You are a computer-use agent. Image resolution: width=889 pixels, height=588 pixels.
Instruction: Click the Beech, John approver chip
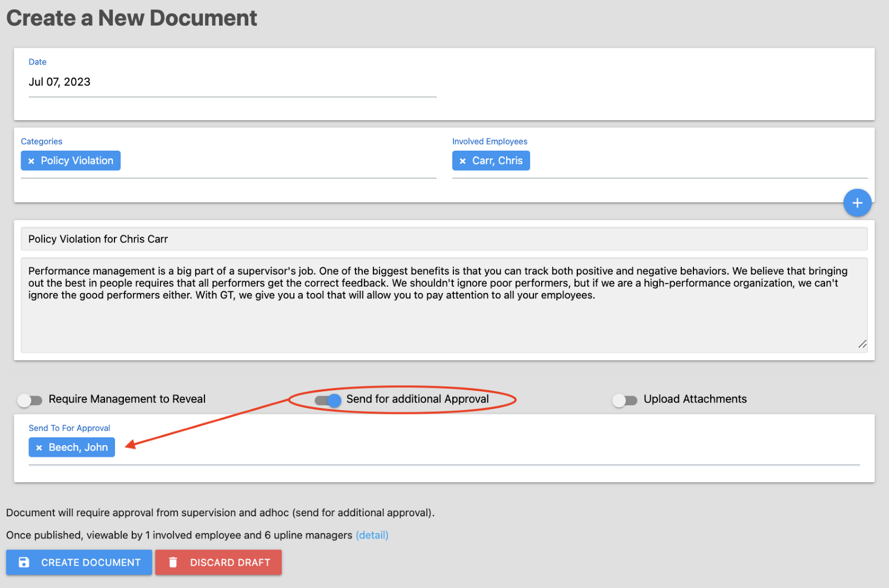pos(78,448)
